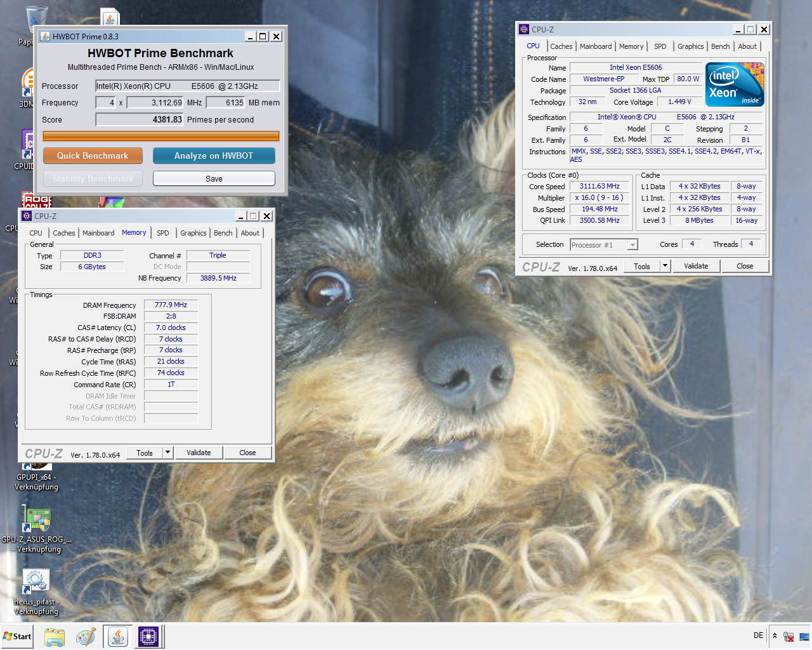812x650 pixels.
Task: Select CPU tab in Memory CPU-Z window
Action: pyautogui.click(x=36, y=233)
